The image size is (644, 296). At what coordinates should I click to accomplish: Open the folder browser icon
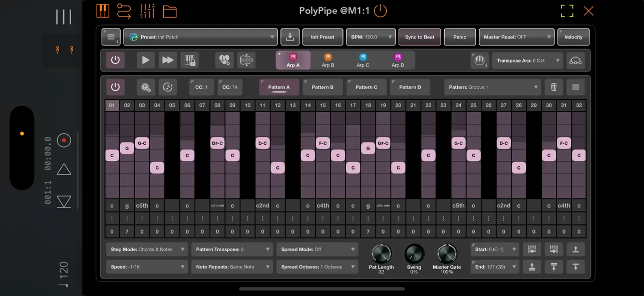click(x=170, y=10)
